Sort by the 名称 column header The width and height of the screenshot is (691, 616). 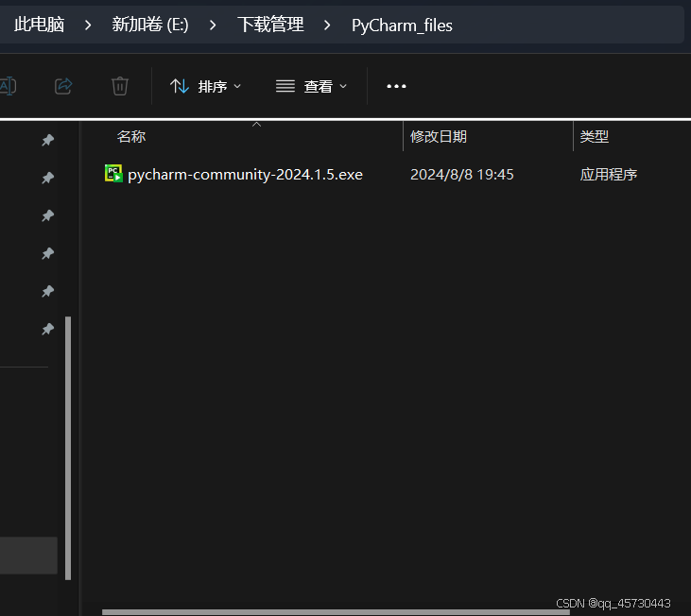point(130,136)
